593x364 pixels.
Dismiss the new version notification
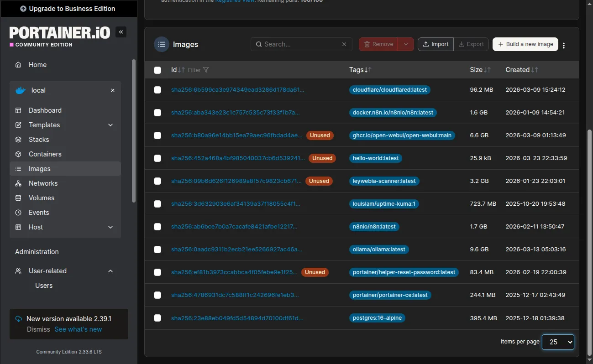[x=38, y=329]
